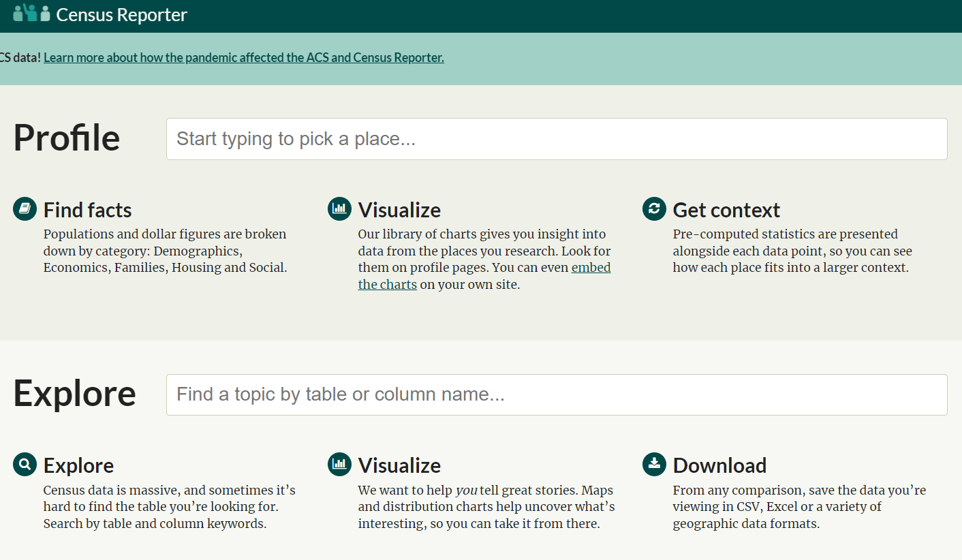This screenshot has width=962, height=560.
Task: Open the Census Reporter home title
Action: (x=121, y=15)
